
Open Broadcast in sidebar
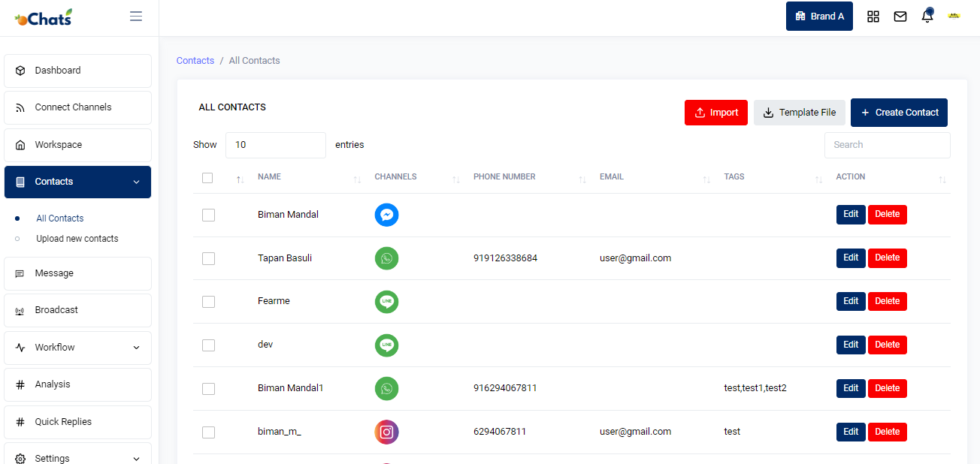click(78, 310)
